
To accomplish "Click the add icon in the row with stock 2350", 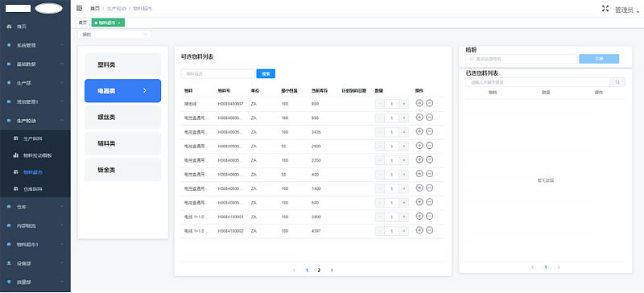I will pyautogui.click(x=419, y=159).
